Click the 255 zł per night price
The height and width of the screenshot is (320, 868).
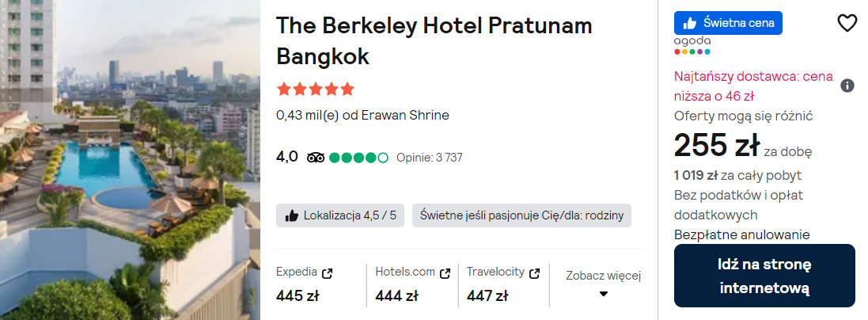coord(716,146)
